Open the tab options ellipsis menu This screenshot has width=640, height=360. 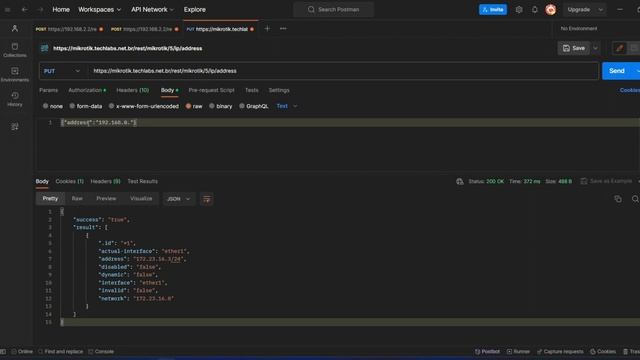283,29
